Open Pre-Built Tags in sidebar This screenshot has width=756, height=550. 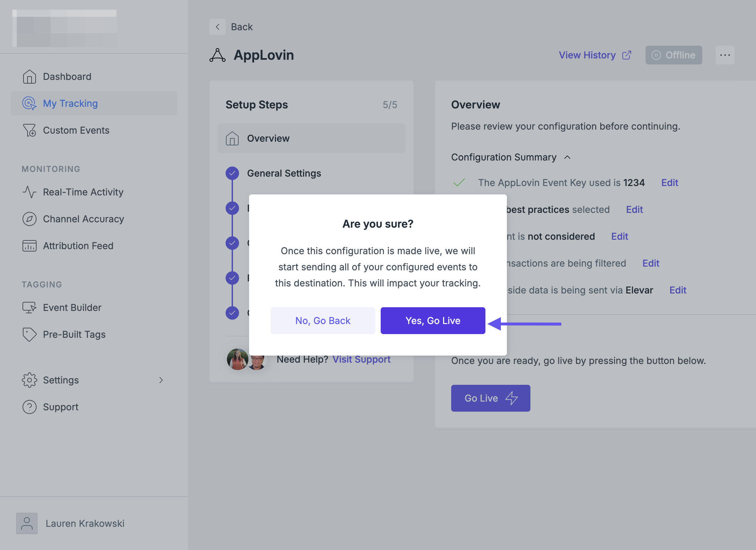[94, 334]
